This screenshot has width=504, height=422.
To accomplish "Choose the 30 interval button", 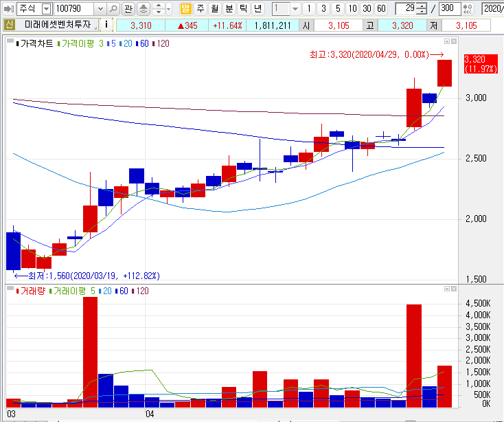I will pos(367,9).
